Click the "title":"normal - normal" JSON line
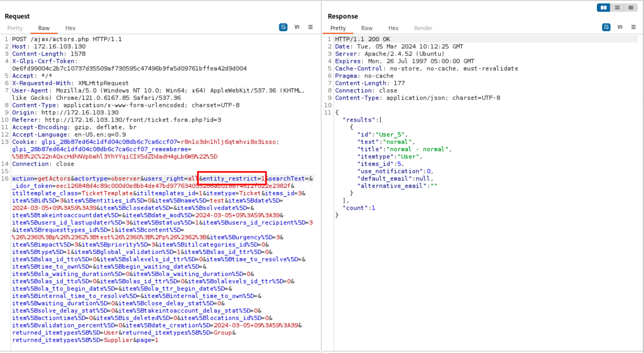This screenshot has width=644, height=353. point(404,149)
